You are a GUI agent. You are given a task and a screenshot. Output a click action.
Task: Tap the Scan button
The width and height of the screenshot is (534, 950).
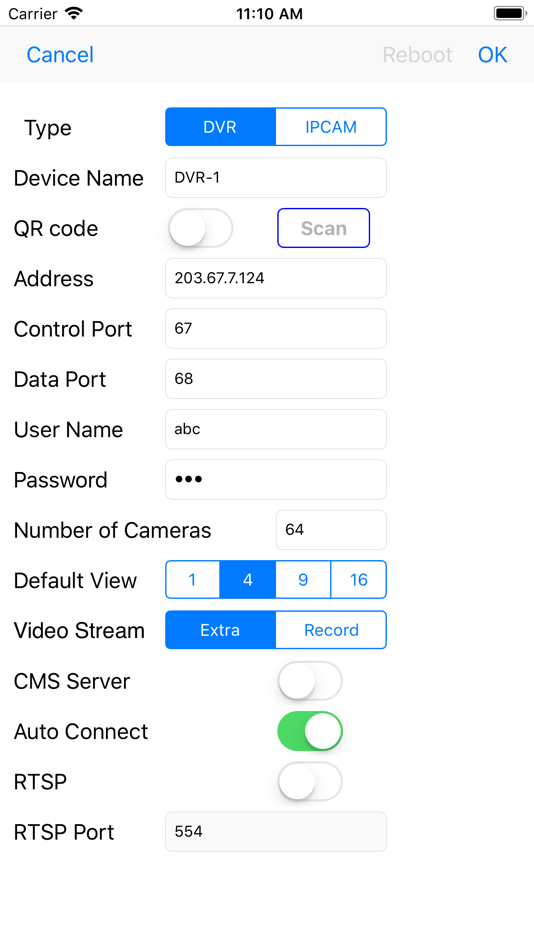tap(324, 228)
